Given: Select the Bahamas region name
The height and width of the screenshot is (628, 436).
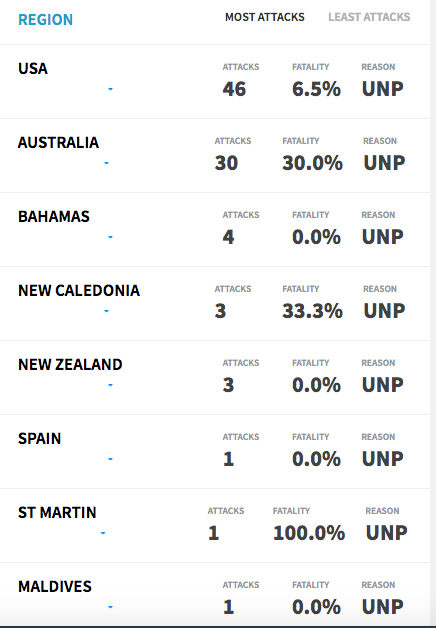Looking at the screenshot, I should [x=54, y=217].
